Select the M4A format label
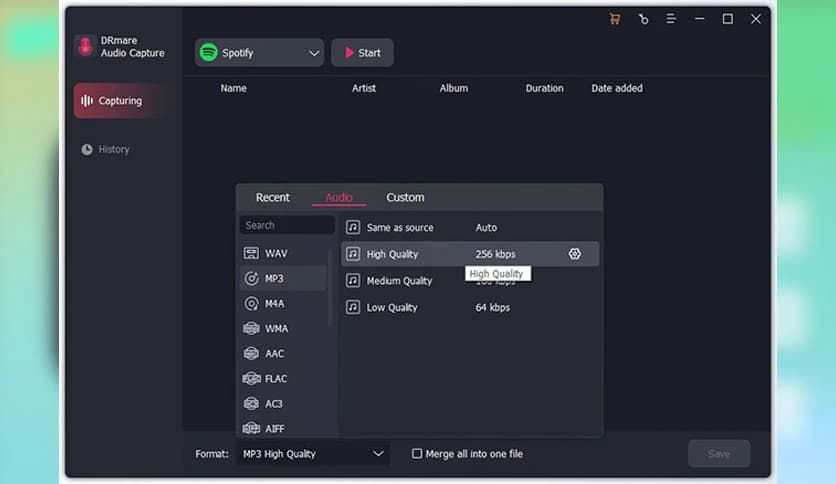This screenshot has height=484, width=836. click(275, 303)
